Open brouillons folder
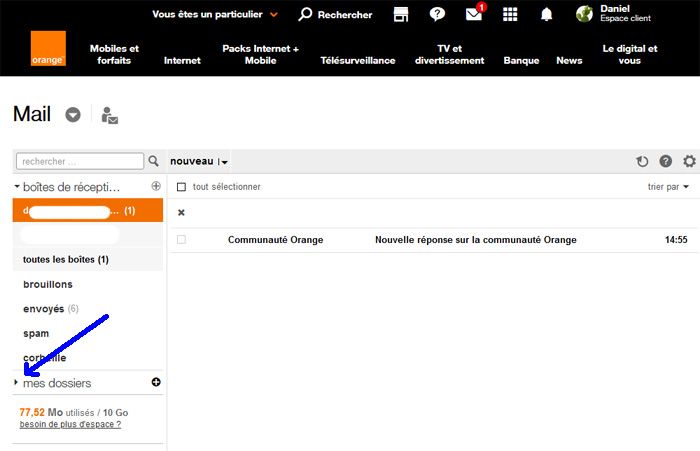This screenshot has width=700, height=451. [48, 284]
